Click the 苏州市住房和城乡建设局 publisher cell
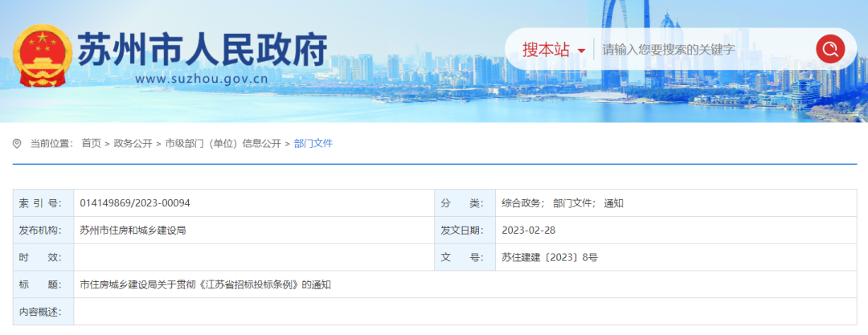The image size is (868, 335). 133,231
